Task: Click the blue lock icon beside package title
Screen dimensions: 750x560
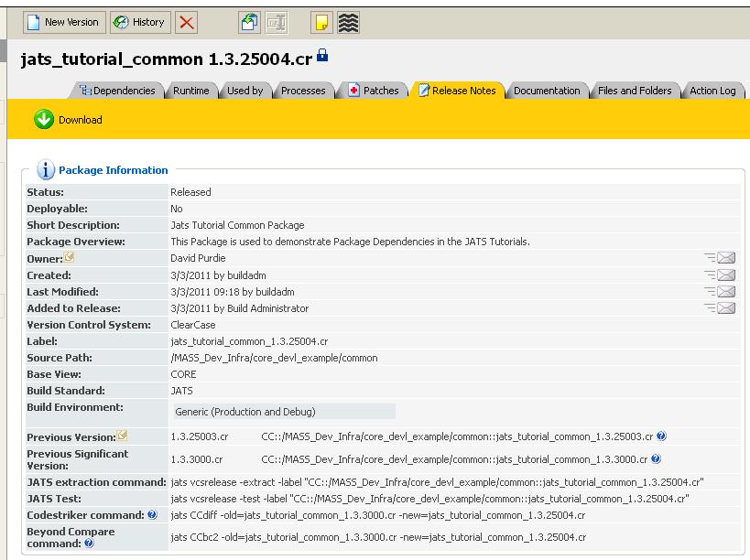Action: [322, 57]
